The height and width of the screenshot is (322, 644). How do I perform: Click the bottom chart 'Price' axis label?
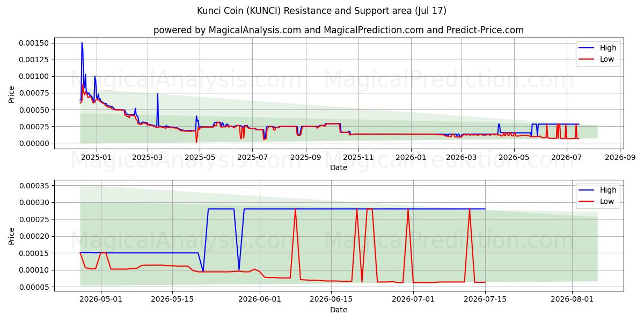[12, 236]
